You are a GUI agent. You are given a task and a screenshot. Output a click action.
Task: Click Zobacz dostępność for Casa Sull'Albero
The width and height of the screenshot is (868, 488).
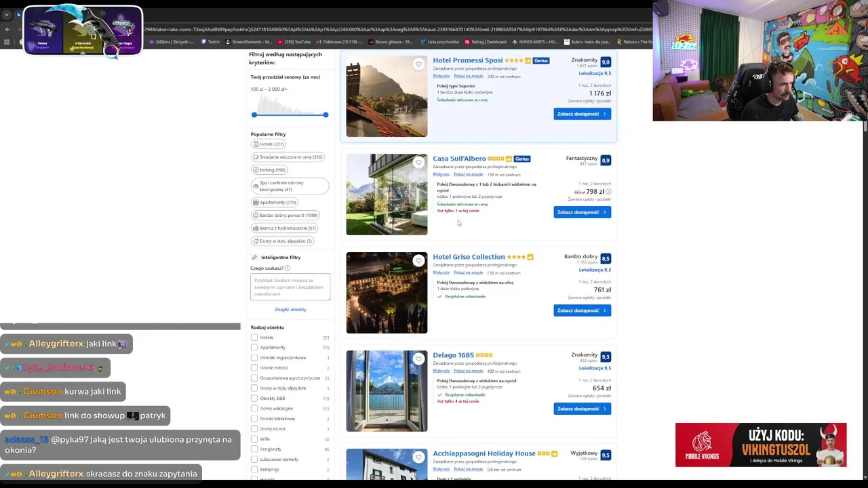click(582, 212)
